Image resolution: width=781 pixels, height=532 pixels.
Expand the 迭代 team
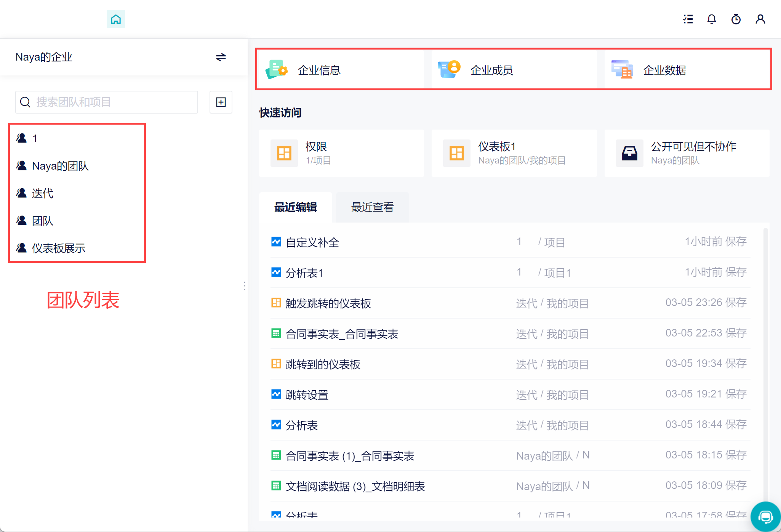click(43, 194)
